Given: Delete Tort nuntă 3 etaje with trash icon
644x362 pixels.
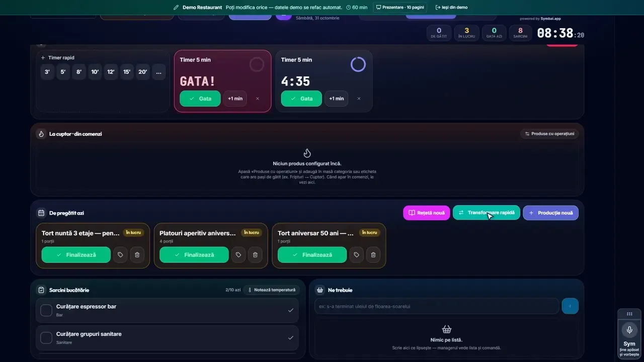Looking at the screenshot, I should [x=137, y=255].
